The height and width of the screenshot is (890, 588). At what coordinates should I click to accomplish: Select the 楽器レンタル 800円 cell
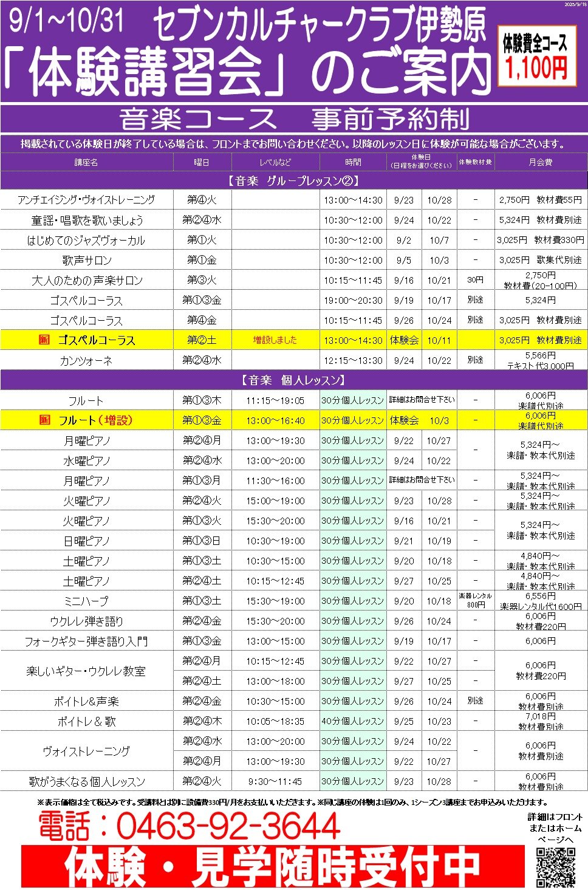coord(476,600)
